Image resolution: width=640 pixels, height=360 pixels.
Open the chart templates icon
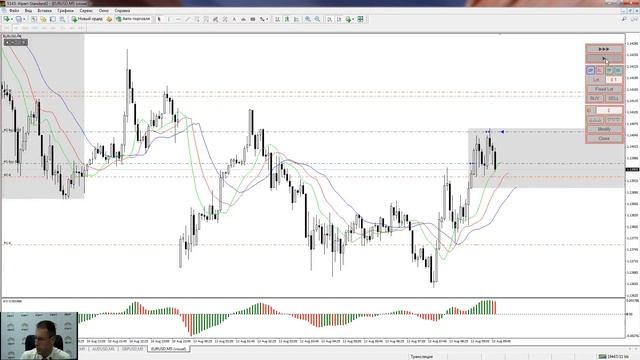360,19
